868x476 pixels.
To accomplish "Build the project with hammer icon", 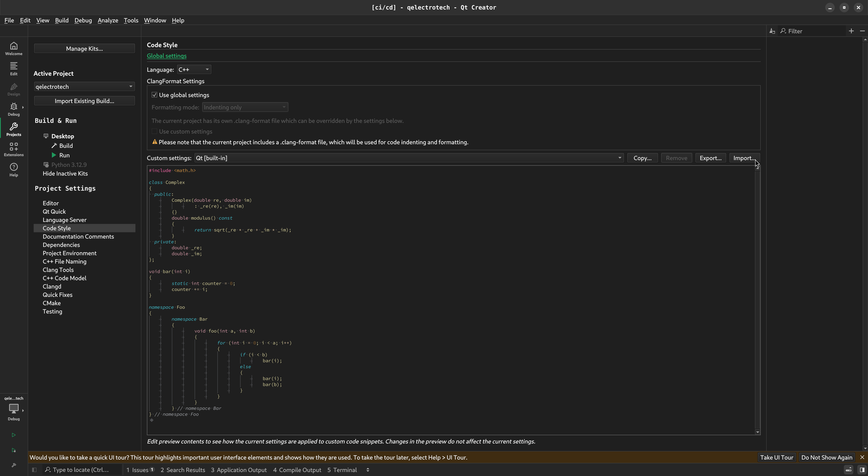I will [13, 465].
